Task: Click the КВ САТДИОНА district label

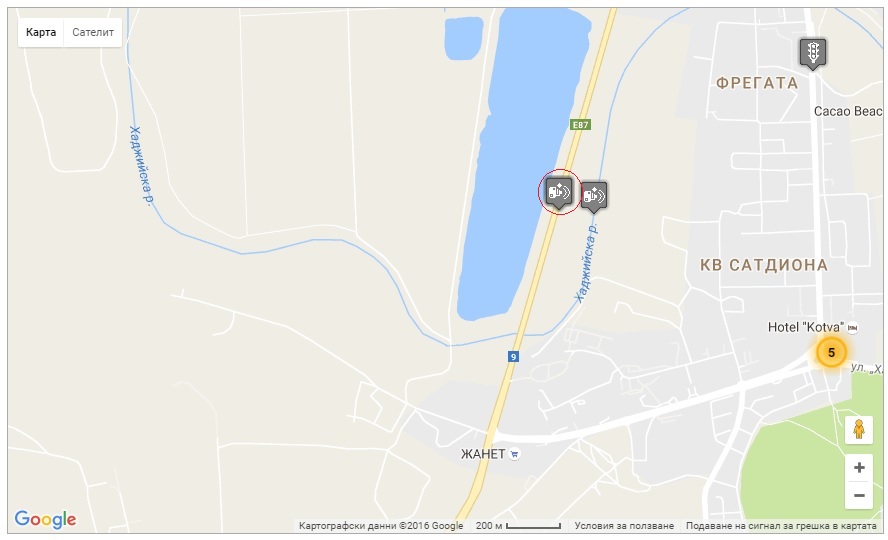Action: coord(764,265)
